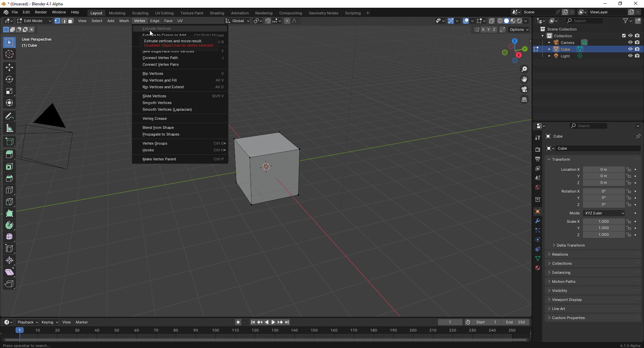The width and height of the screenshot is (644, 348).
Task: Open the Edit Mode dropdown
Action: click(x=34, y=21)
